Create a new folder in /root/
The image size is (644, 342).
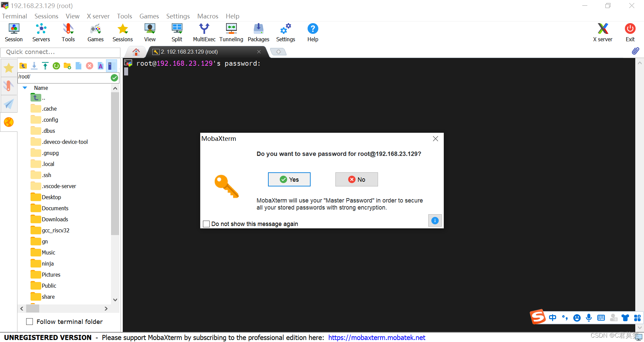point(67,66)
